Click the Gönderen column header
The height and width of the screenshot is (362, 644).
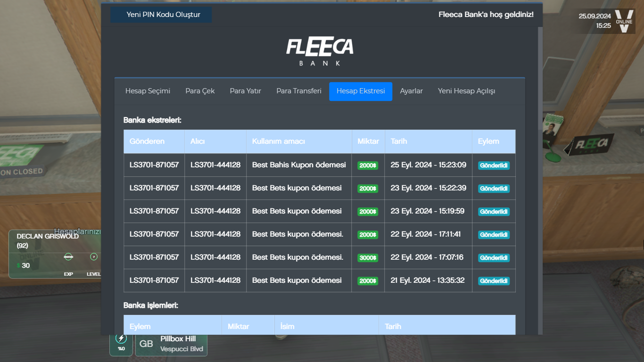coord(154,141)
